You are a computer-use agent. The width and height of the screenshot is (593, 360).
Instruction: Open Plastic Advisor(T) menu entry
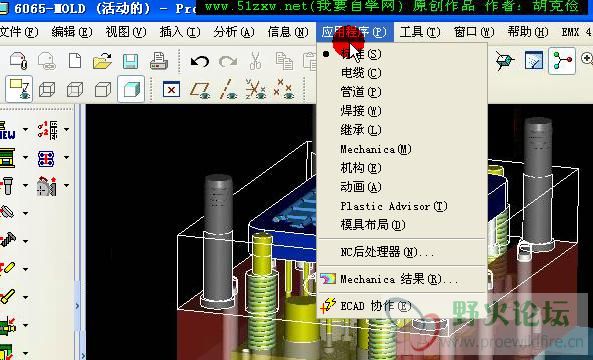coord(402,206)
